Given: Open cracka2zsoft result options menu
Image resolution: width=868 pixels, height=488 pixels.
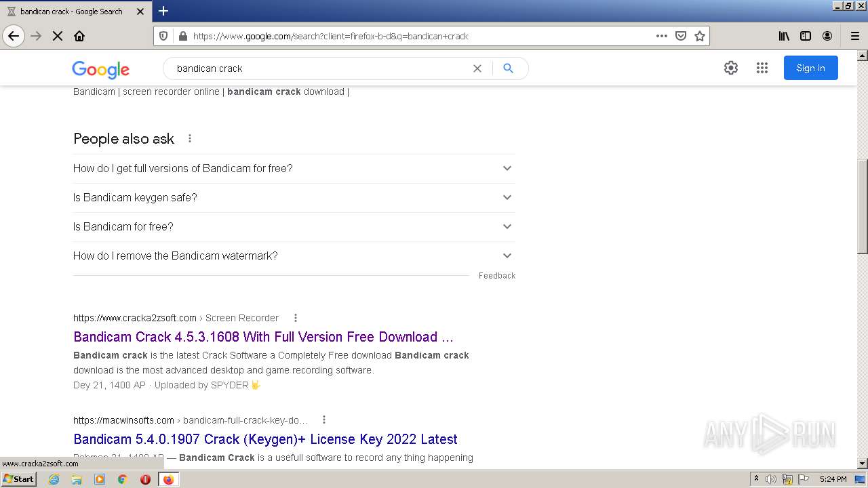Looking at the screenshot, I should [x=295, y=318].
